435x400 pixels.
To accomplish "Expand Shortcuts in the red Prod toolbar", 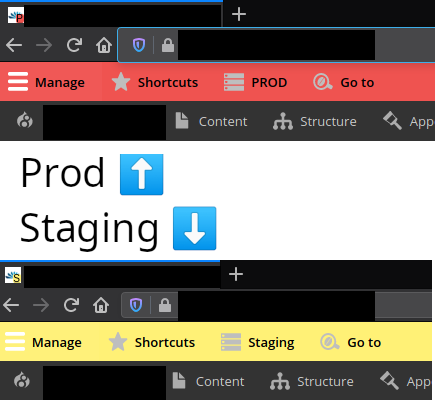I will (x=155, y=82).
